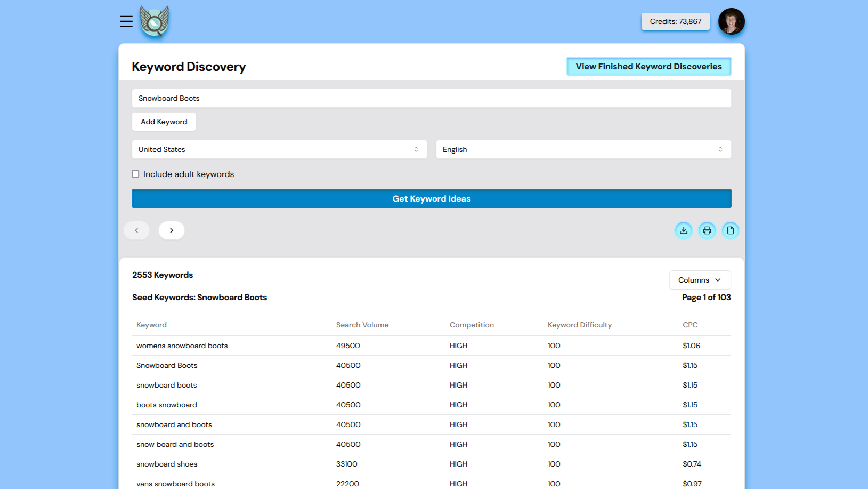Image resolution: width=868 pixels, height=489 pixels.
Task: Open the English language dropdown
Action: tap(583, 149)
